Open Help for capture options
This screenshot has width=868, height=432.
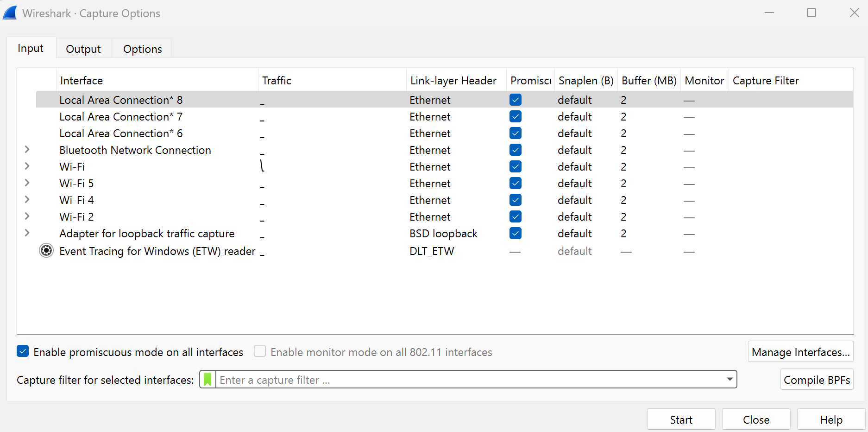pos(831,419)
